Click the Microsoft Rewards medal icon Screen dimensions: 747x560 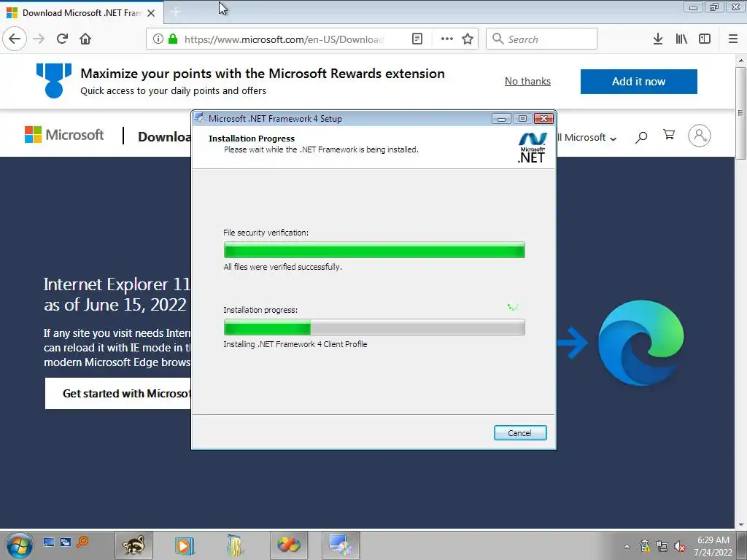54,80
